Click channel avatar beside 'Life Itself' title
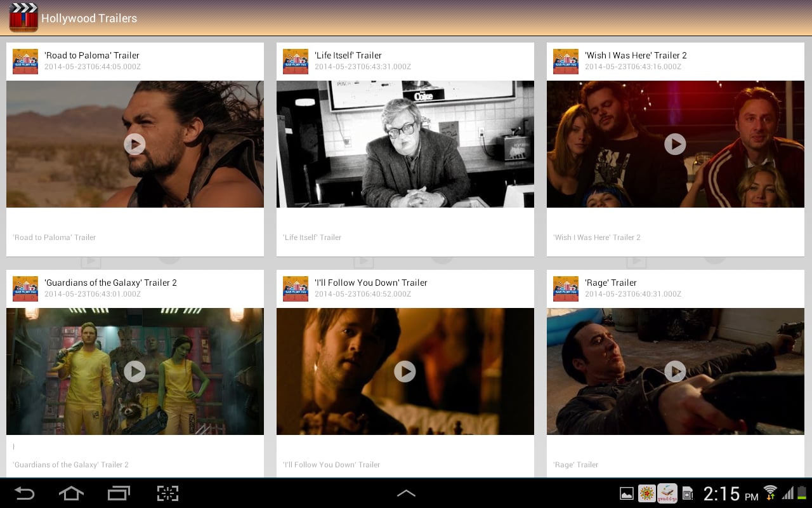 click(296, 62)
